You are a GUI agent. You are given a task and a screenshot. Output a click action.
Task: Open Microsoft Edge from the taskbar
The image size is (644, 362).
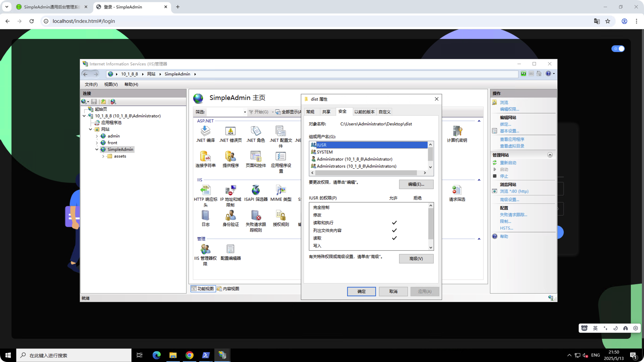157,355
